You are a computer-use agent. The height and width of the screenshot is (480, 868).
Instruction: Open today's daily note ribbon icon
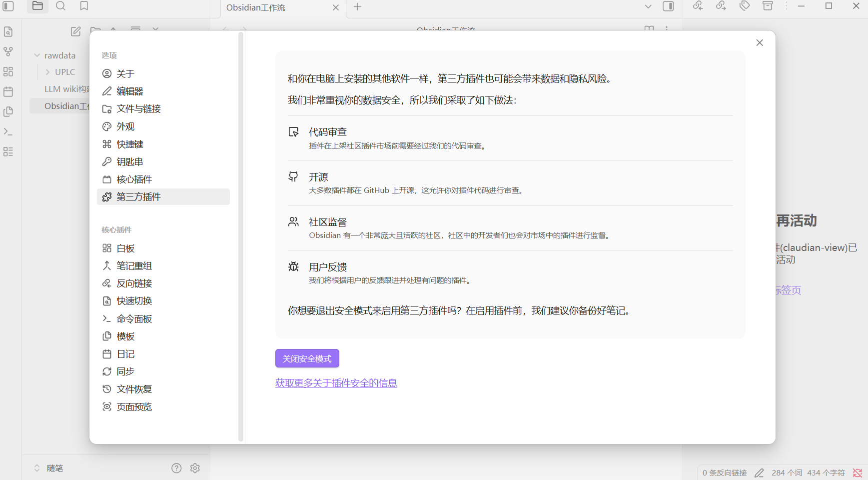8,91
